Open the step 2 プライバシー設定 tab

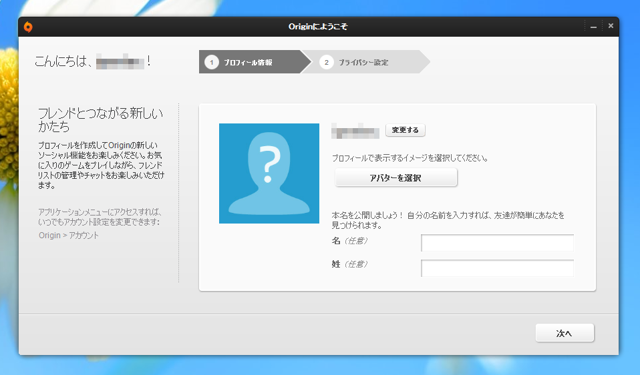pos(367,62)
